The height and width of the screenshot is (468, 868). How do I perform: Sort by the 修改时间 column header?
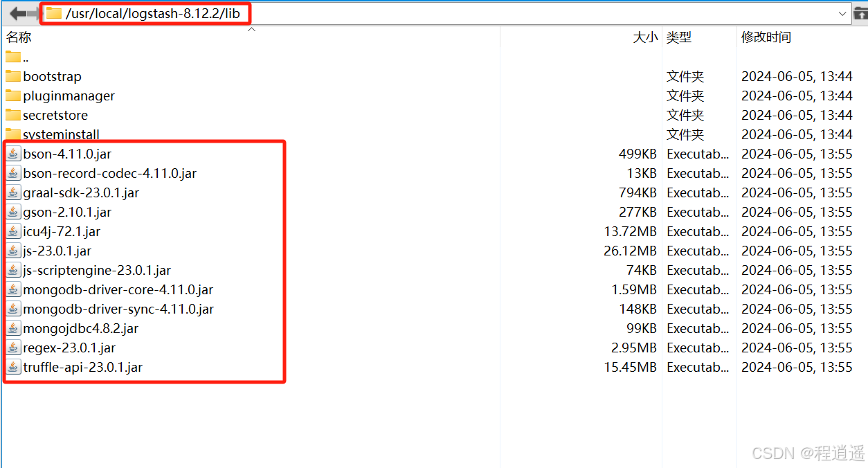tap(766, 37)
